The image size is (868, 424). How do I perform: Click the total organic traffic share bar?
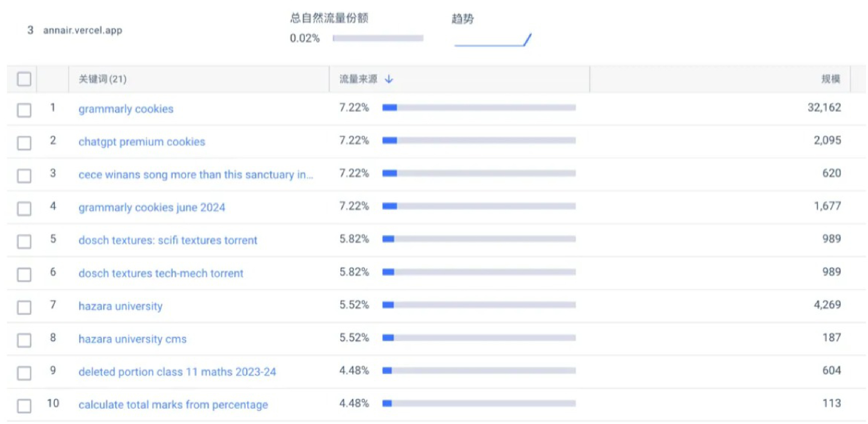(x=377, y=38)
